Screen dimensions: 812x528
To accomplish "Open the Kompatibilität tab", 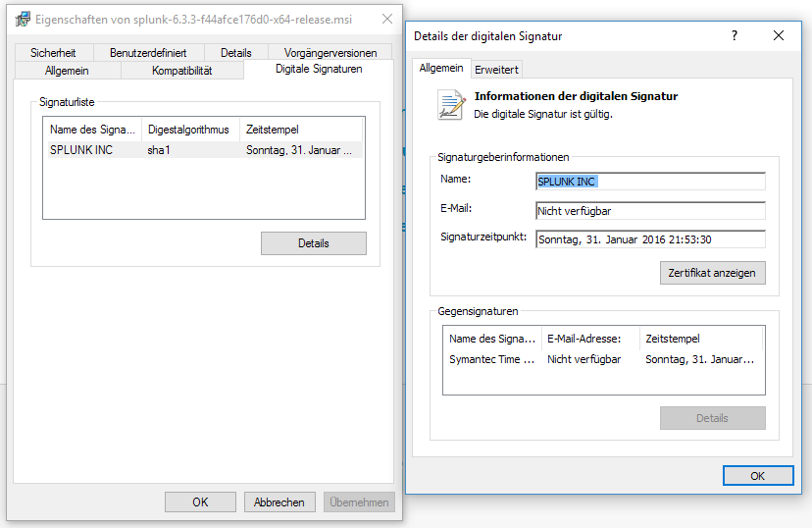I will (181, 71).
